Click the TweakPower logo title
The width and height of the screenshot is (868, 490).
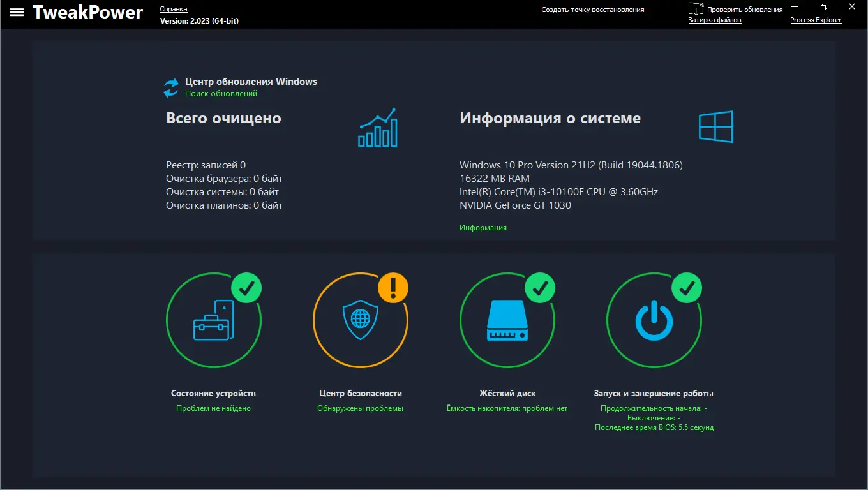click(87, 12)
